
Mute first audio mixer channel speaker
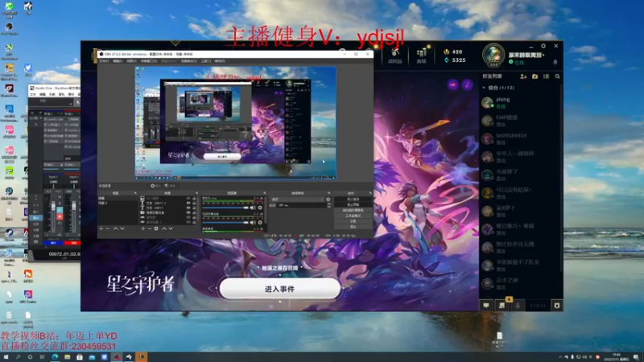pyautogui.click(x=253, y=208)
